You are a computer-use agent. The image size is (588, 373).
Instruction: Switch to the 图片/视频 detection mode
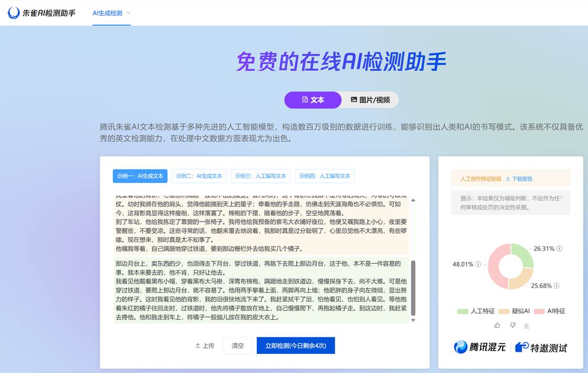(x=370, y=100)
